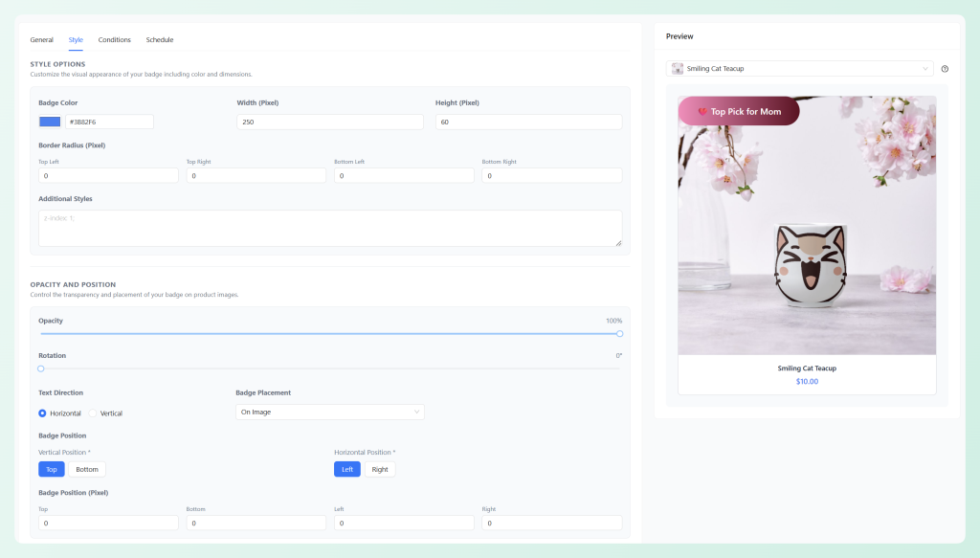
Task: Select Vertical text direction
Action: coord(94,413)
